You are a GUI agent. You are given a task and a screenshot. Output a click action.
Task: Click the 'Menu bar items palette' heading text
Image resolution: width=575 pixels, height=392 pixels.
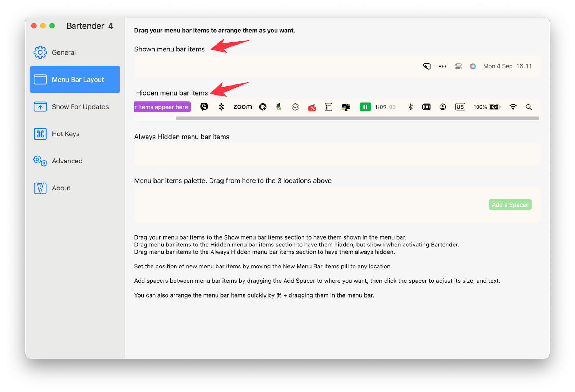point(233,181)
